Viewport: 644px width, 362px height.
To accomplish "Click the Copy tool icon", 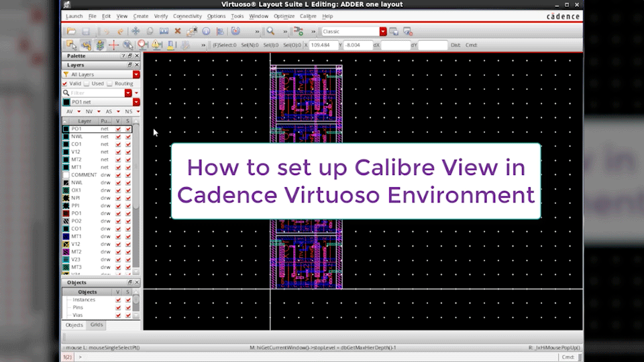I will click(x=150, y=32).
